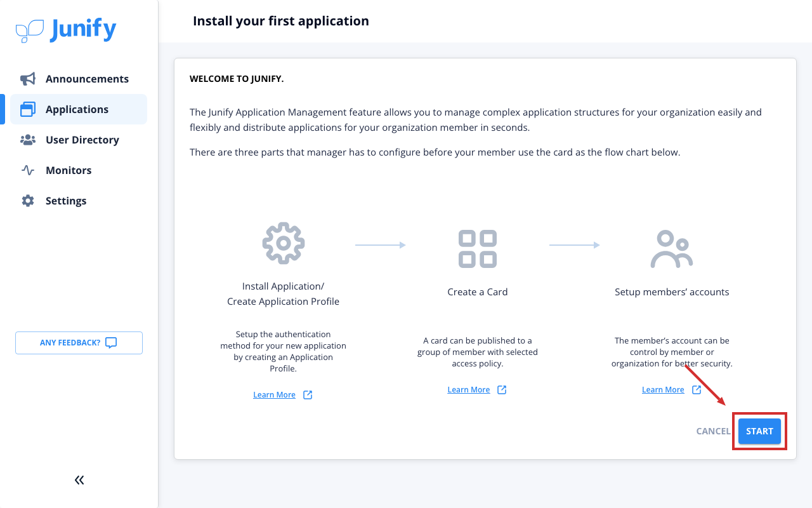Click the 'Setup members' accounts' title text

coord(672,292)
